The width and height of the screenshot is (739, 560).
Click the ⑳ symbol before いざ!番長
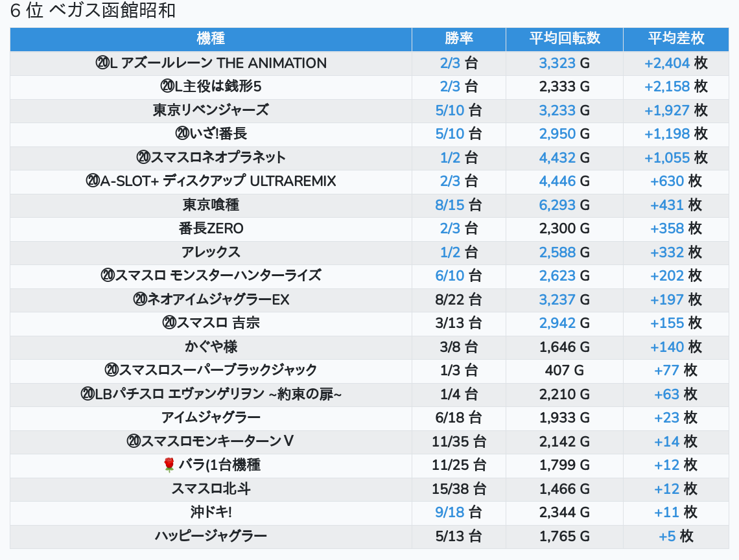pos(182,134)
